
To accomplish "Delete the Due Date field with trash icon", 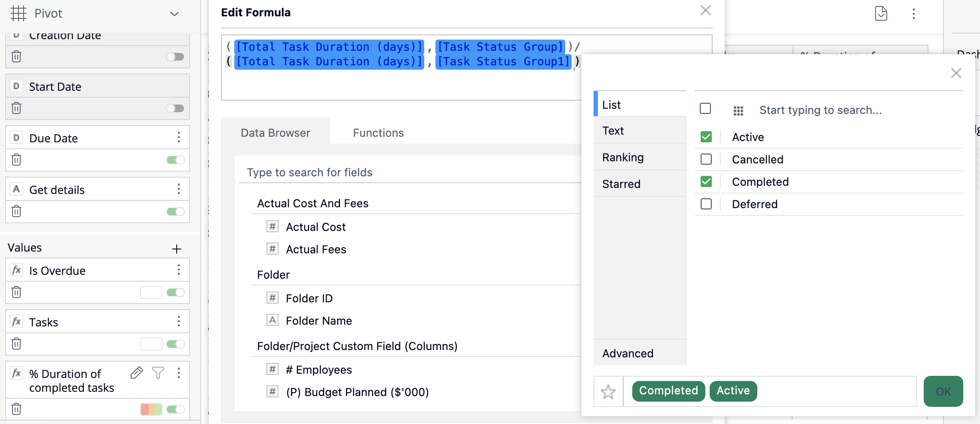I will pos(16,160).
